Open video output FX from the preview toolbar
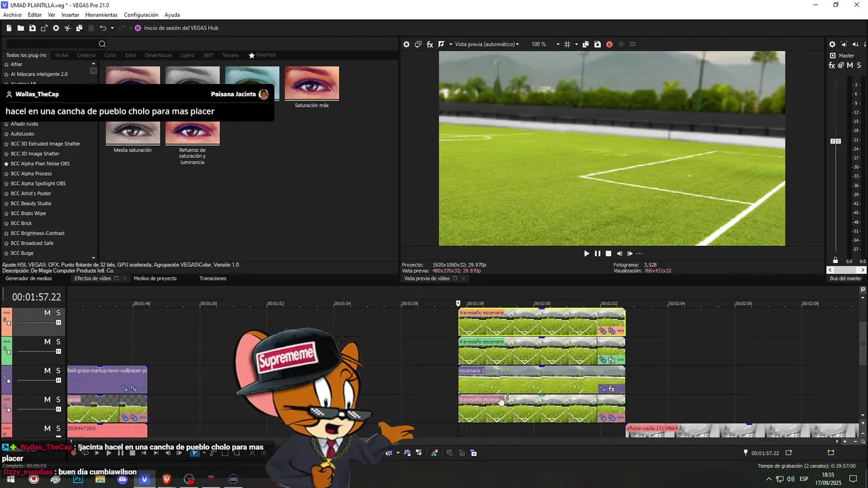 point(430,44)
